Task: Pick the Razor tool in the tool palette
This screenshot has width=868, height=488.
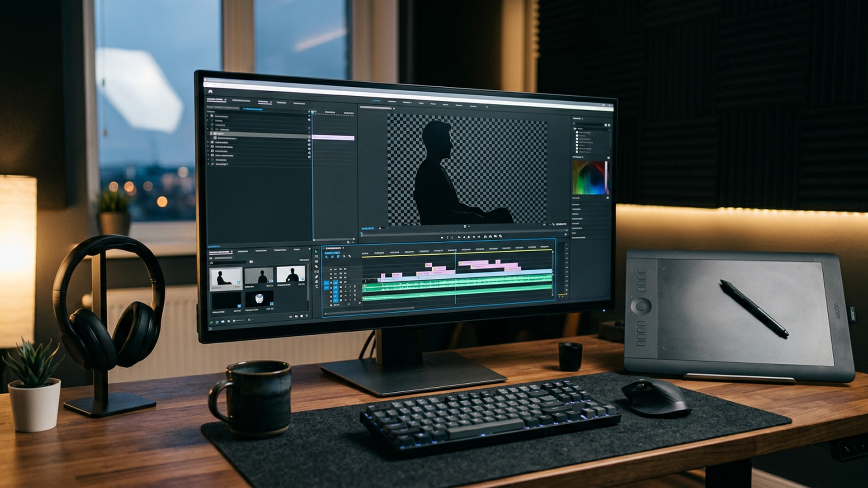Action: click(316, 267)
